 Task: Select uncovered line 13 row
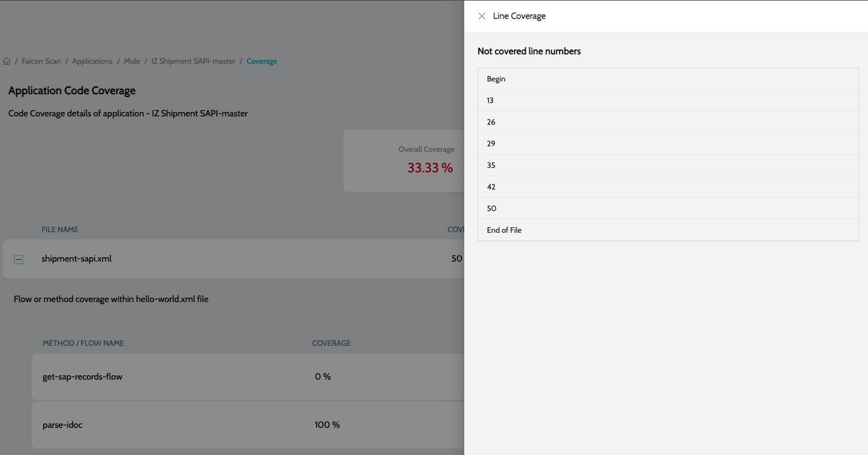[668, 100]
